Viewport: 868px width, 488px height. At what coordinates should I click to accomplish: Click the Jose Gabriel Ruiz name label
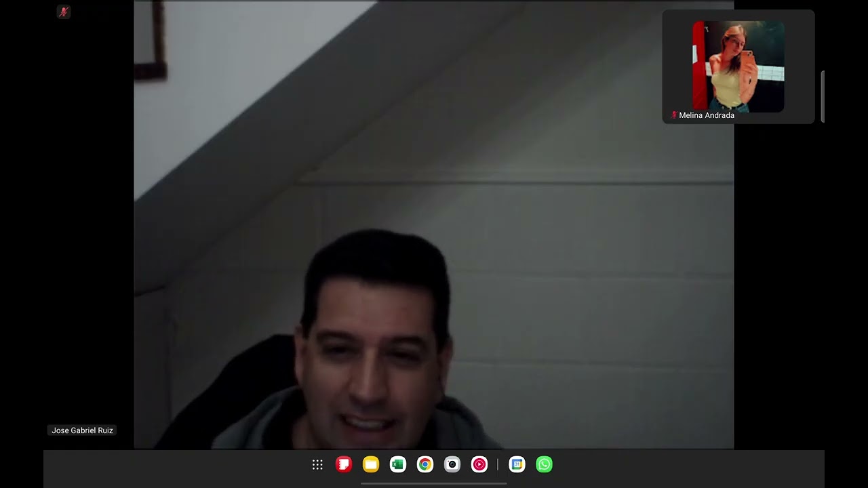point(83,430)
